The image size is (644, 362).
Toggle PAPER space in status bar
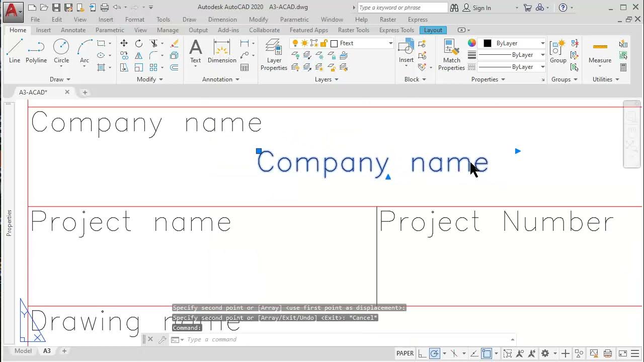point(405,353)
